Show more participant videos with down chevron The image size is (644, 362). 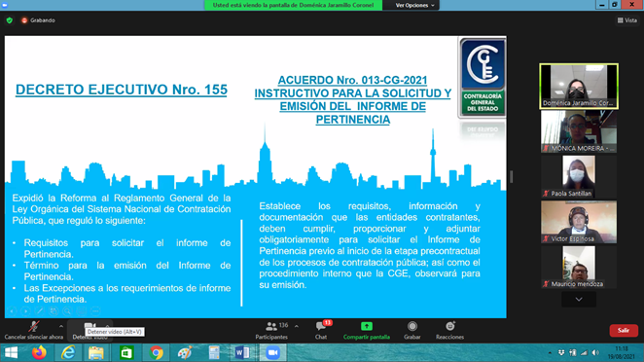[579, 300]
